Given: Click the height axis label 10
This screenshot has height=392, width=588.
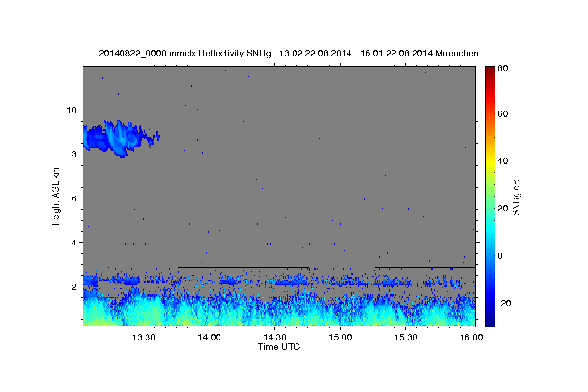Looking at the screenshot, I should click(x=72, y=110).
